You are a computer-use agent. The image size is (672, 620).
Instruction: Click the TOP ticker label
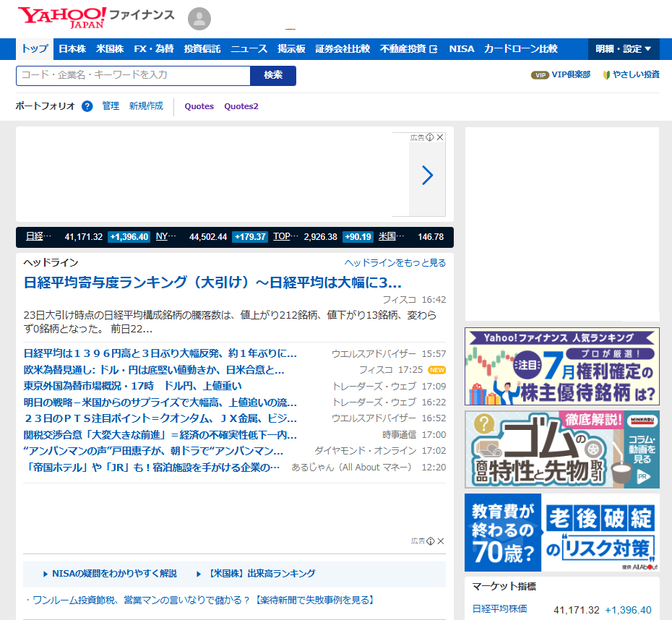(286, 236)
